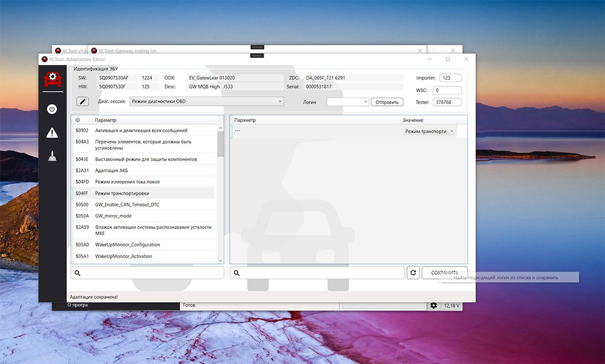The height and width of the screenshot is (364, 605).
Task: Click the settings gear beside the 12,18 V reading
Action: coord(434,305)
